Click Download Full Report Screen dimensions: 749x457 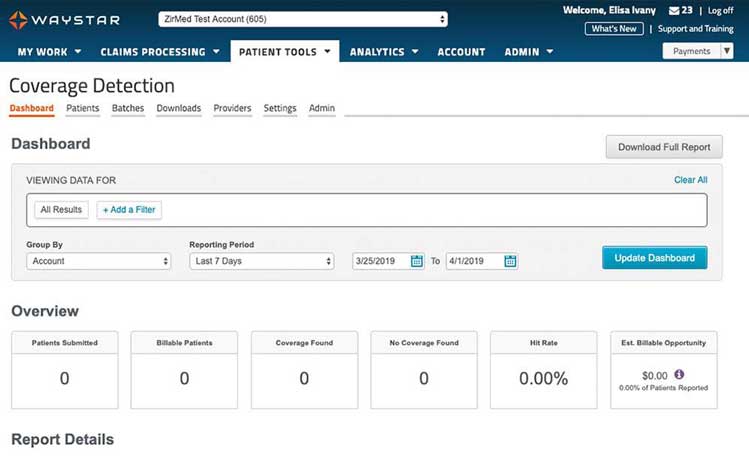coord(663,147)
